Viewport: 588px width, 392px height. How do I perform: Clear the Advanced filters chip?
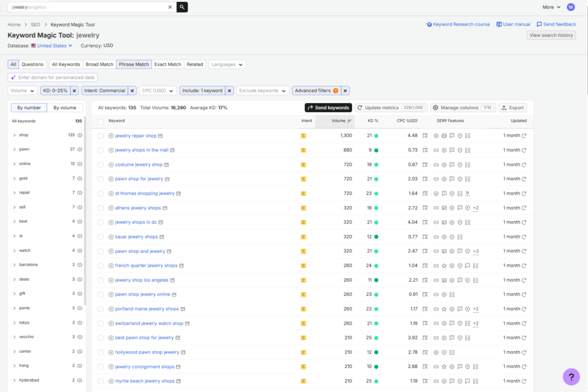coord(345,90)
